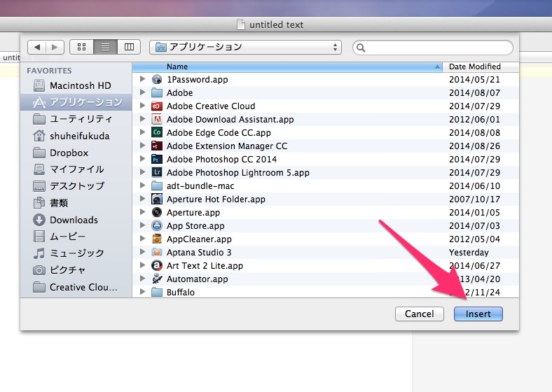Click the Yesterday date for Aptana Studio 3

pyautogui.click(x=469, y=253)
